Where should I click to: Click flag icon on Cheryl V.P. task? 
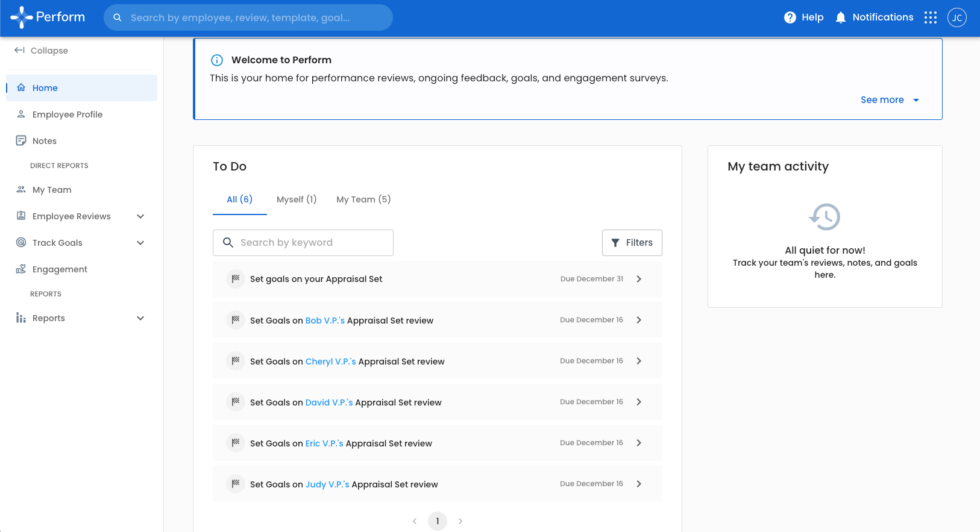[236, 361]
